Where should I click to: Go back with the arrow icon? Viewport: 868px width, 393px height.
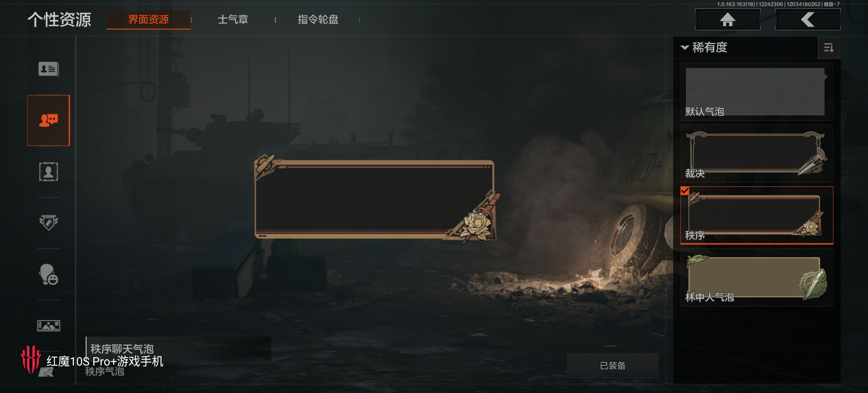[x=807, y=20]
